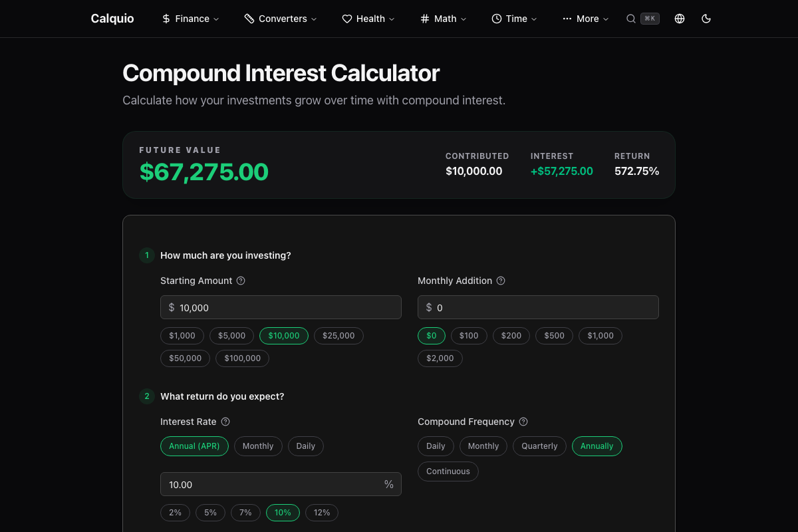Choose Quarterly compound frequency
The image size is (798, 532).
pyautogui.click(x=539, y=446)
